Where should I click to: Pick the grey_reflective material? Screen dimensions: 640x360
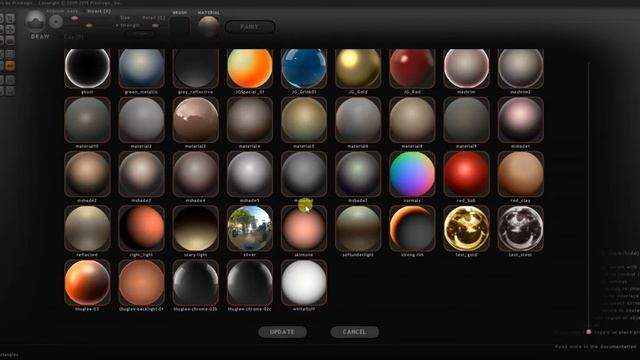[196, 68]
